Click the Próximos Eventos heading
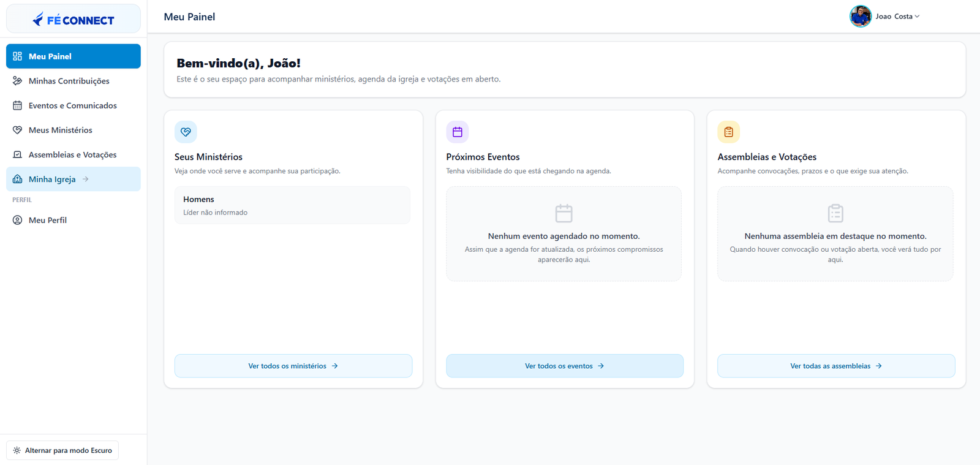The width and height of the screenshot is (980, 465). coord(483,157)
